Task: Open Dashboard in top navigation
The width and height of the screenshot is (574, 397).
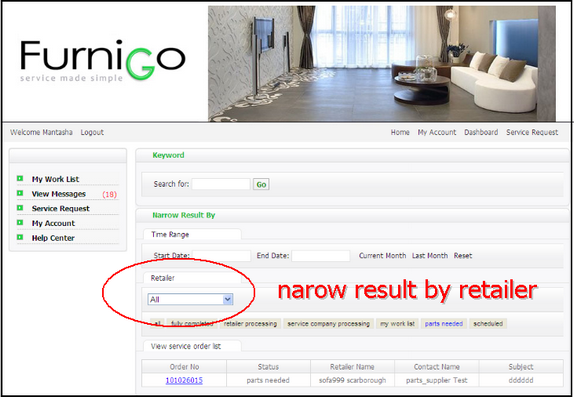Action: pos(481,132)
